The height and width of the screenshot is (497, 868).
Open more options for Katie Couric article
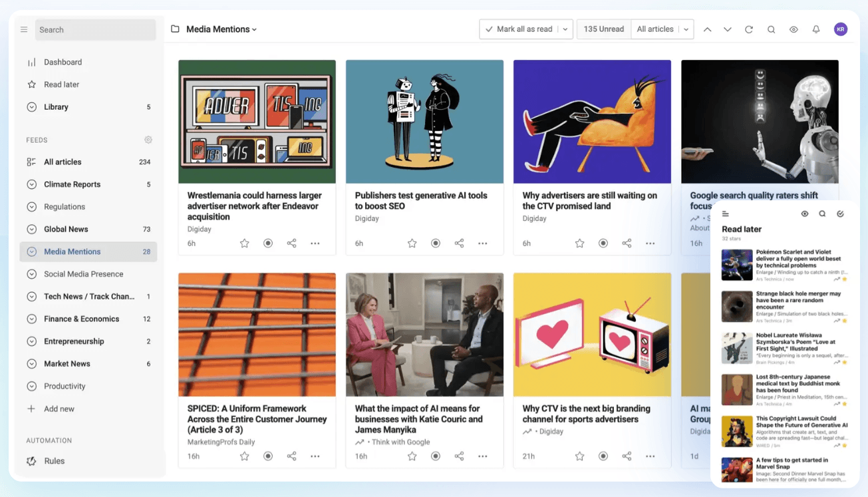tap(483, 456)
